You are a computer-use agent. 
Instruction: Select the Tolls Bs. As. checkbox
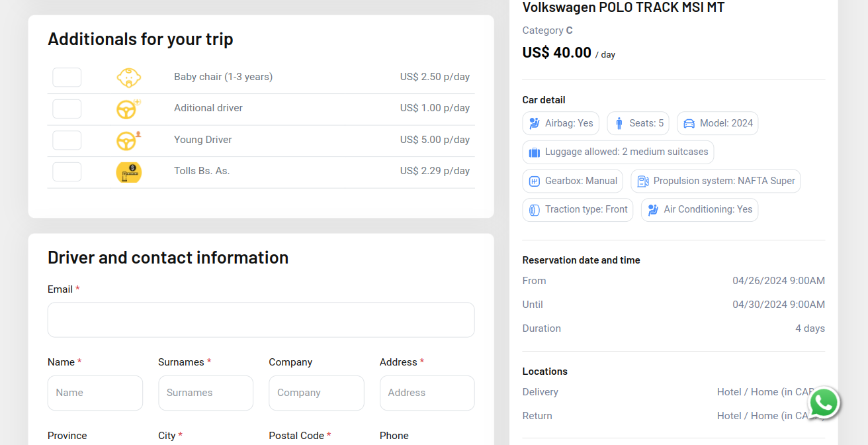tap(67, 172)
